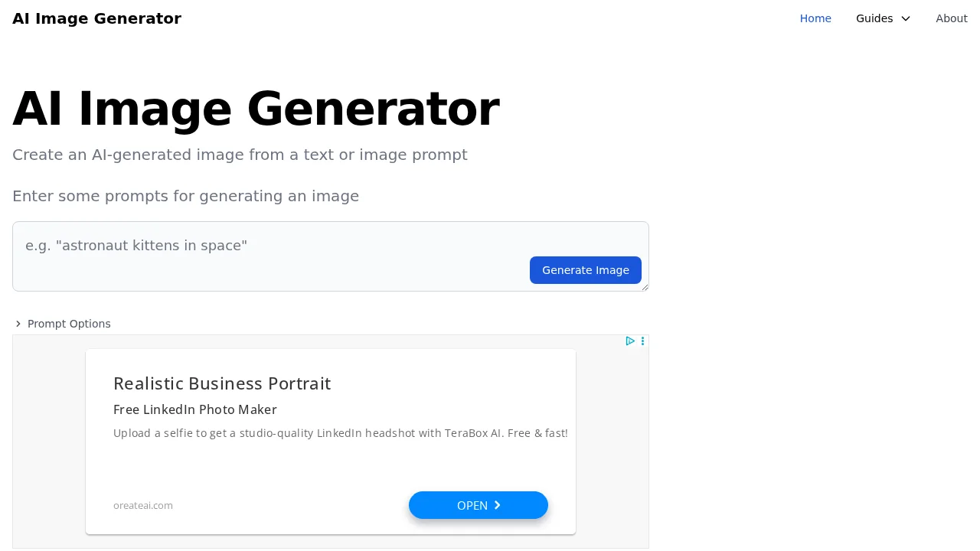The height and width of the screenshot is (551, 980).
Task: Click the chevron arrow inside the OPEN button
Action: point(497,505)
